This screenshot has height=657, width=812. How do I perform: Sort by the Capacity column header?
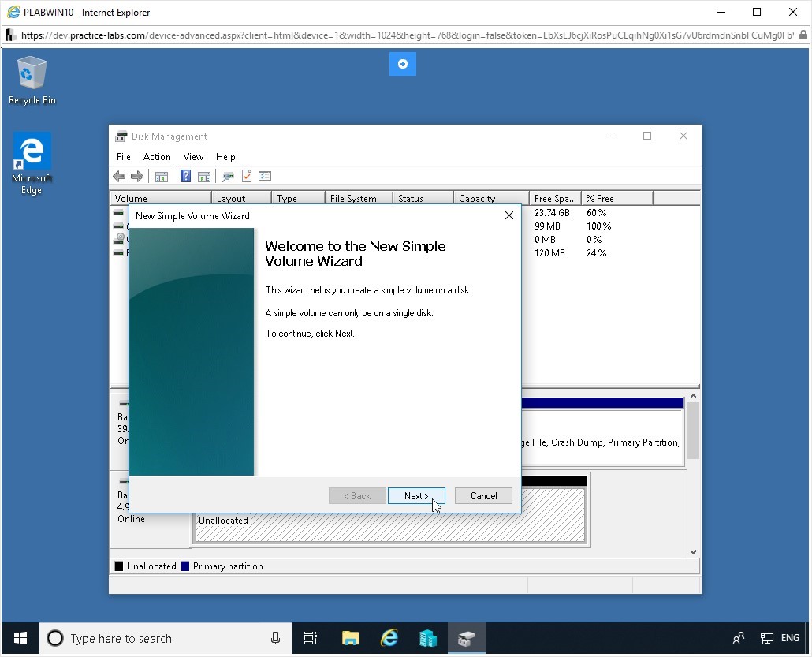(x=491, y=199)
